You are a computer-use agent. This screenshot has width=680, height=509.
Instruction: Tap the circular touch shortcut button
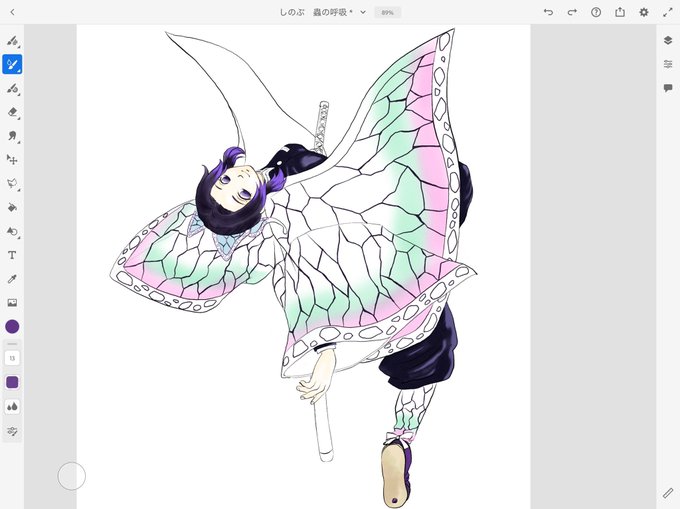(x=72, y=476)
